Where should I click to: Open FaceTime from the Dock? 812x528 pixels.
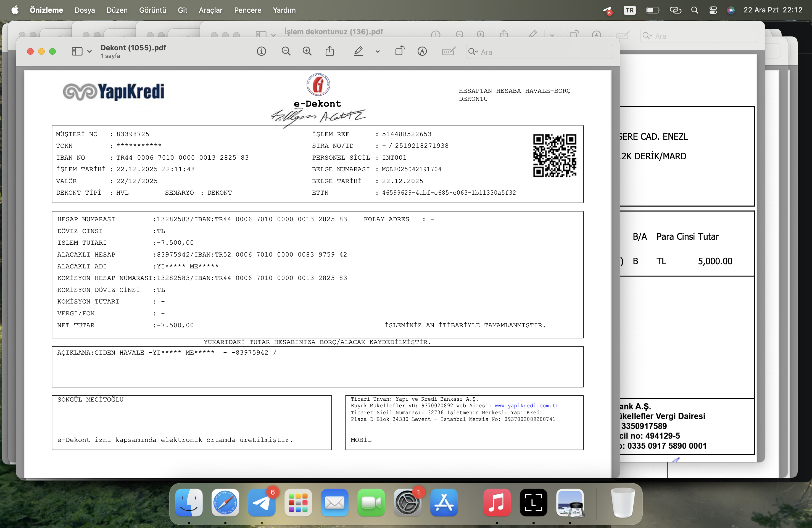pyautogui.click(x=371, y=502)
